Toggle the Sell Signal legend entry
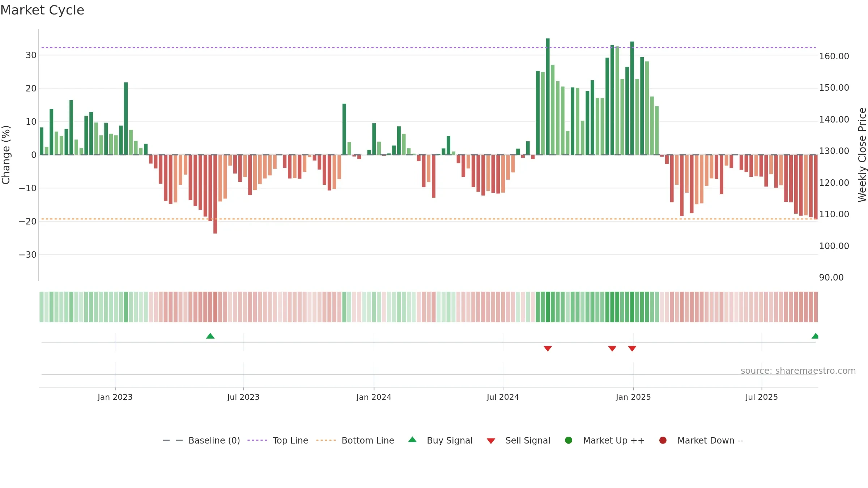Image resolution: width=868 pixels, height=488 pixels. [x=518, y=441]
